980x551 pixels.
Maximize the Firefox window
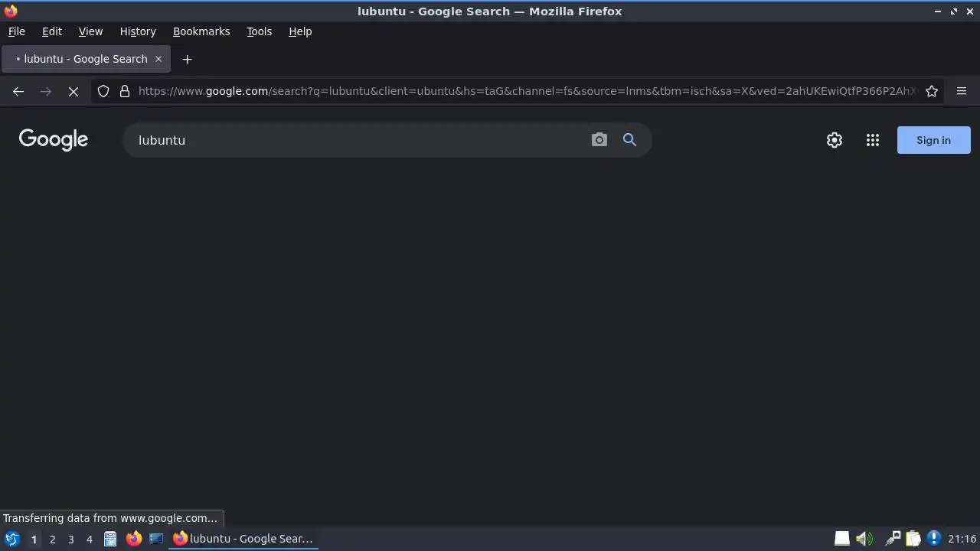tap(954, 11)
